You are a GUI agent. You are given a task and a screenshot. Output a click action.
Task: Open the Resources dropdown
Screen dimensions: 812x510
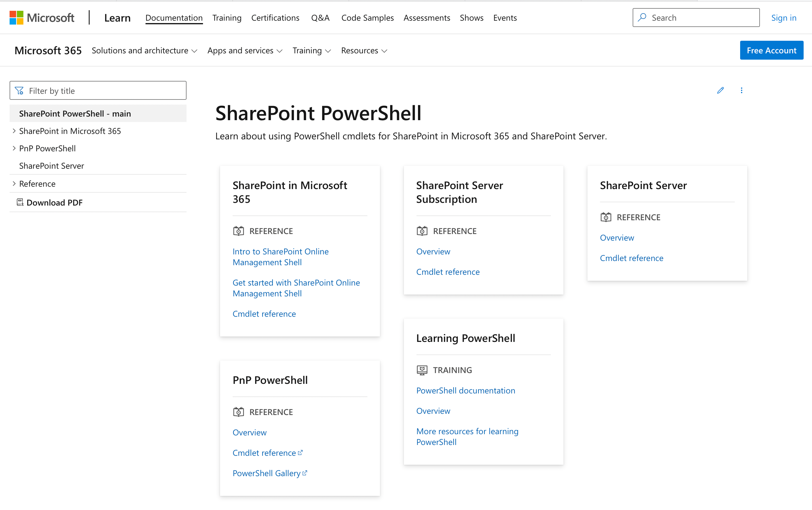pyautogui.click(x=364, y=50)
